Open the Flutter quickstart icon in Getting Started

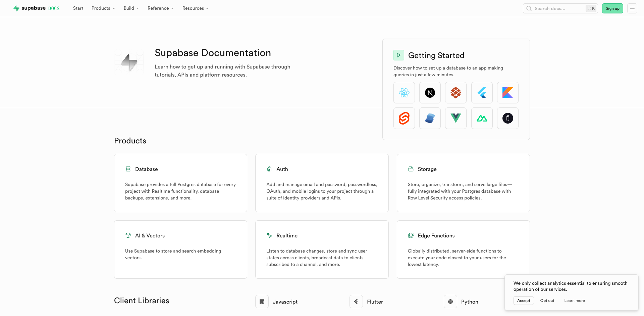(482, 93)
